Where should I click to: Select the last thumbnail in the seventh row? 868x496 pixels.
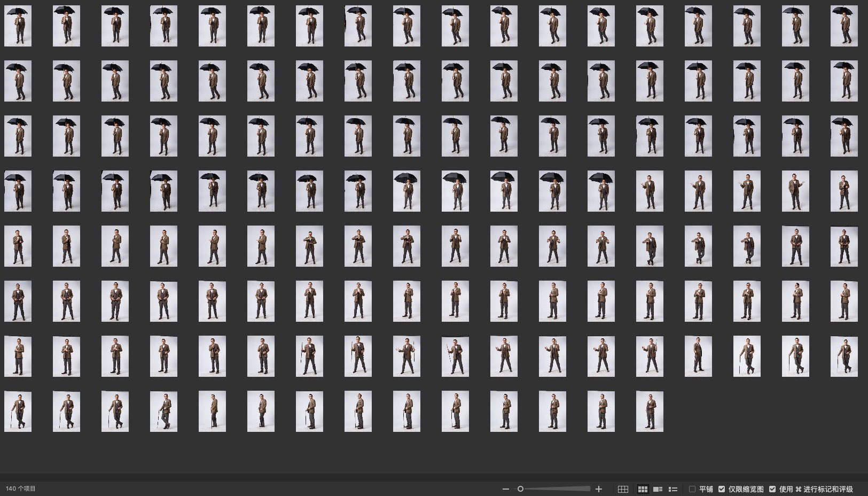click(844, 356)
